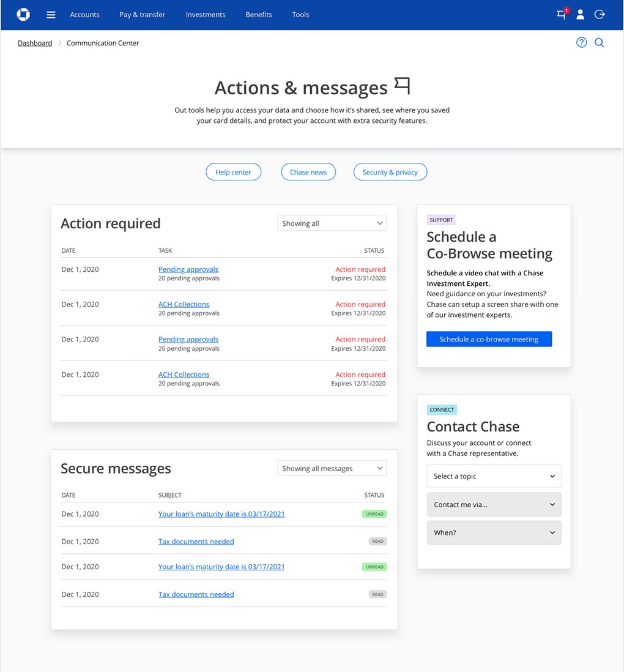Open the Contact me via dropdown
Image resolution: width=624 pixels, height=672 pixels.
pos(494,504)
